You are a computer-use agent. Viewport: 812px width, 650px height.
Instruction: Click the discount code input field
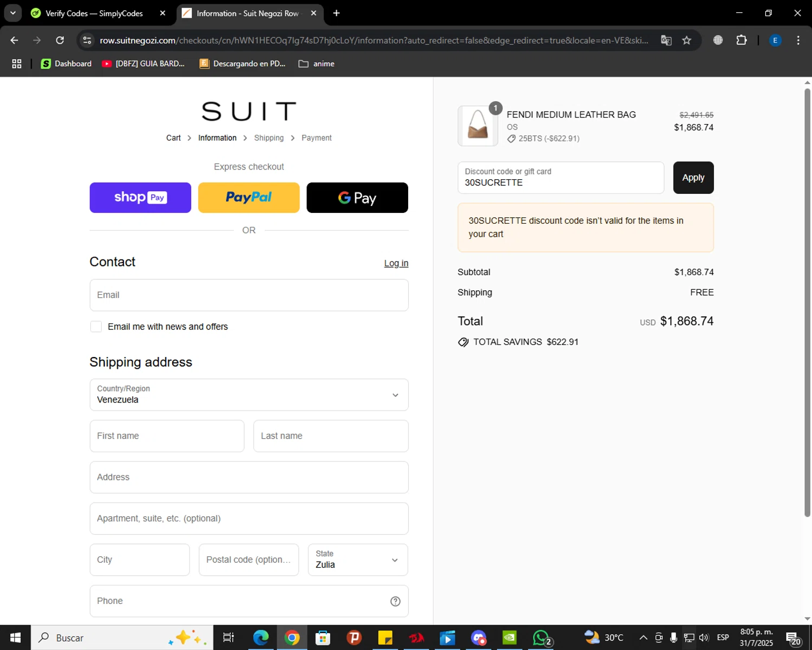(x=561, y=178)
